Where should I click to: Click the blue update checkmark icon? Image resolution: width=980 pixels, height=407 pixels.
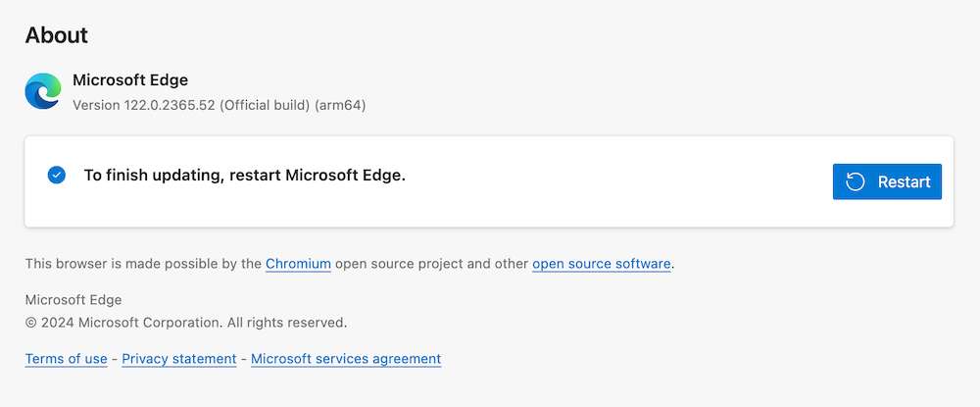tap(56, 175)
